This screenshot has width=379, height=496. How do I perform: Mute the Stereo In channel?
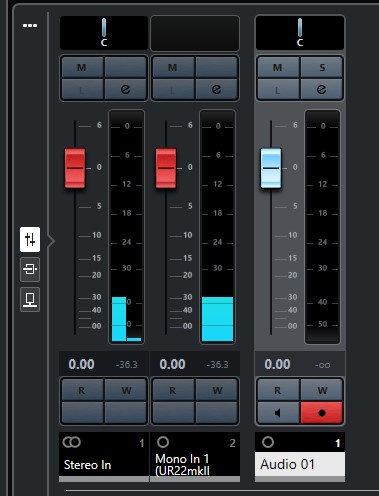(82, 68)
